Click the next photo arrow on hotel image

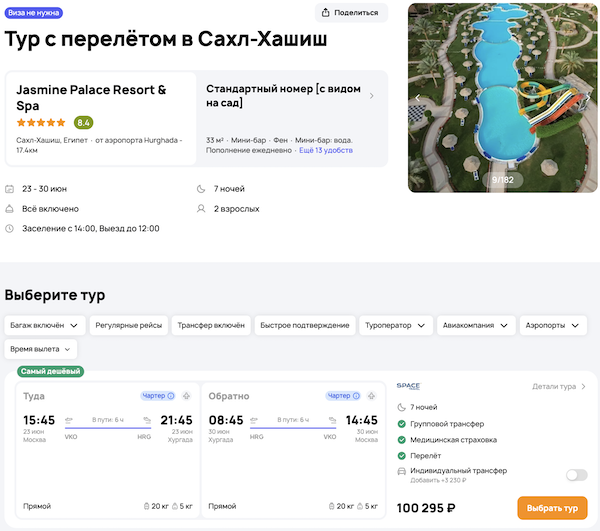click(590, 97)
